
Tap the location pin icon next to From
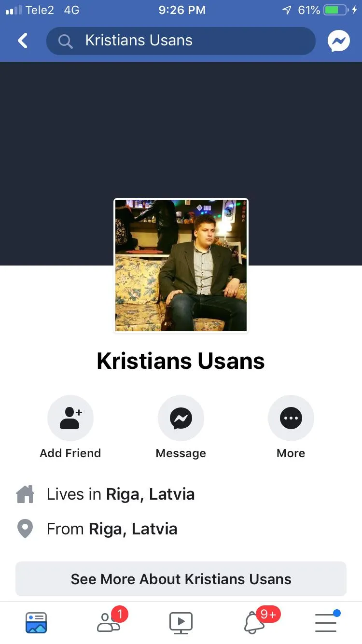[x=25, y=529]
